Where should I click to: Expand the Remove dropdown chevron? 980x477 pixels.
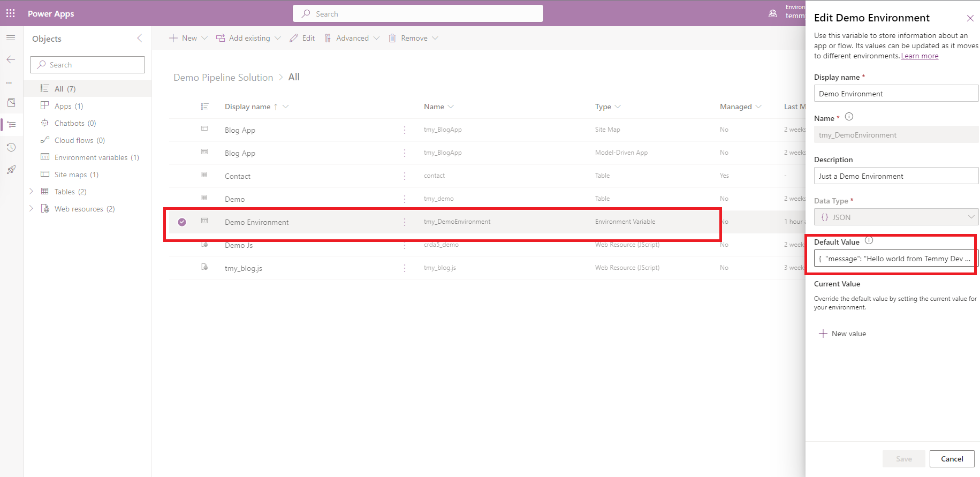coord(435,38)
